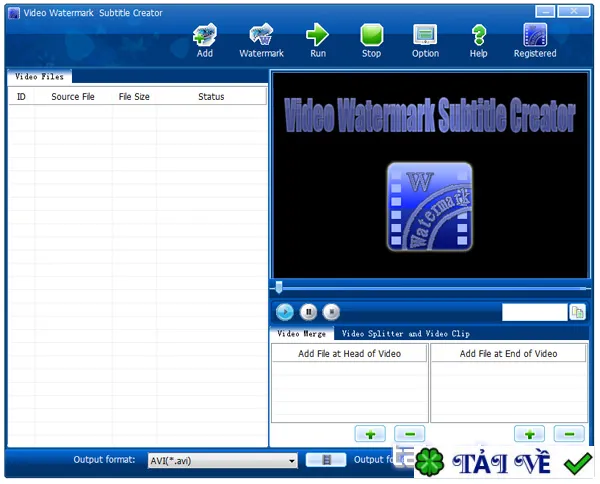Expand the Output format dropdown

[292, 461]
